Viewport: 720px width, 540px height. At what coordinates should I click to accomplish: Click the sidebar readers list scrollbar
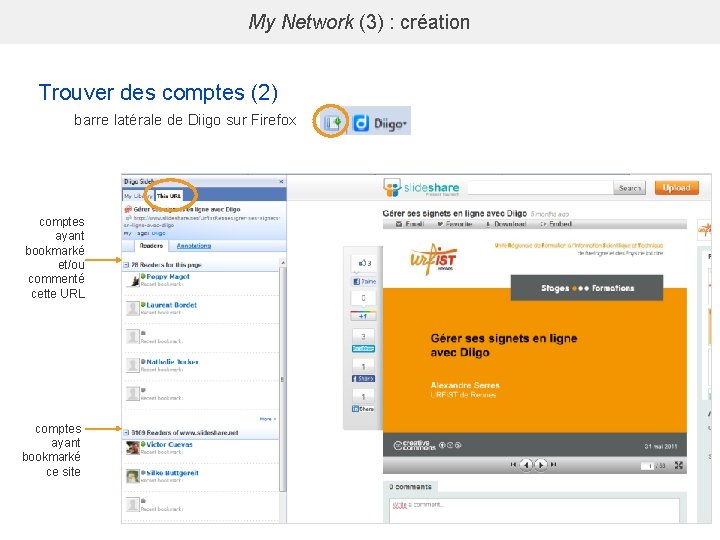pos(283,379)
